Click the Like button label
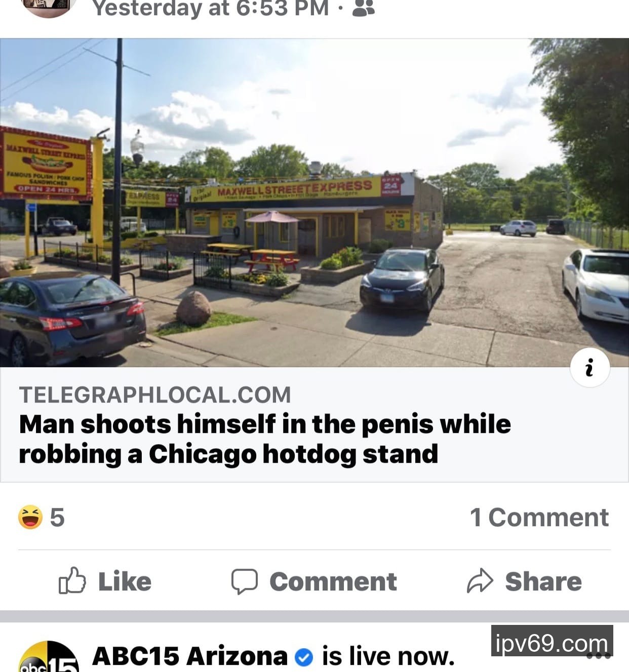Viewport: 629px width, 672px height. (x=125, y=581)
